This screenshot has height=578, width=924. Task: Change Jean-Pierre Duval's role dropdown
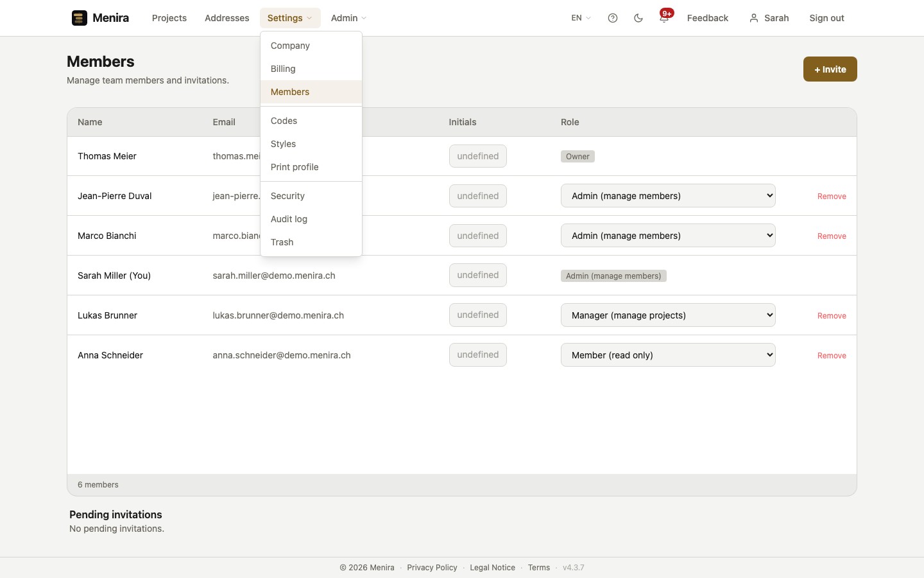668,196
